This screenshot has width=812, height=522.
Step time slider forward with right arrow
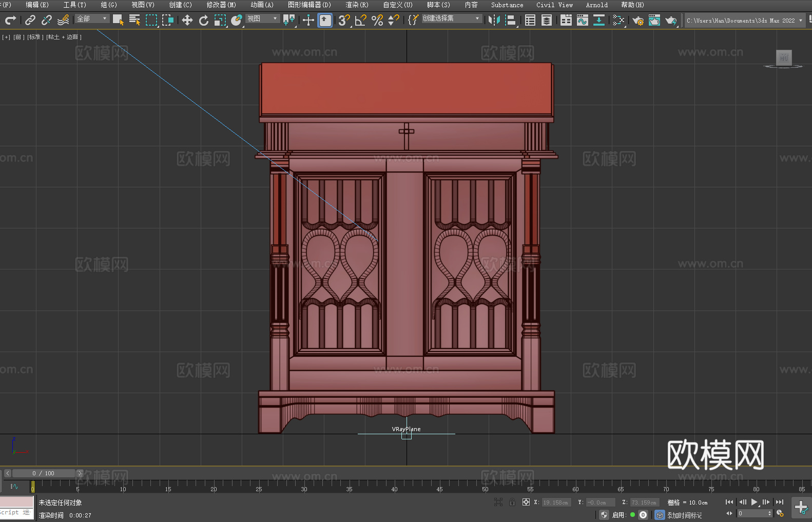tap(80, 473)
